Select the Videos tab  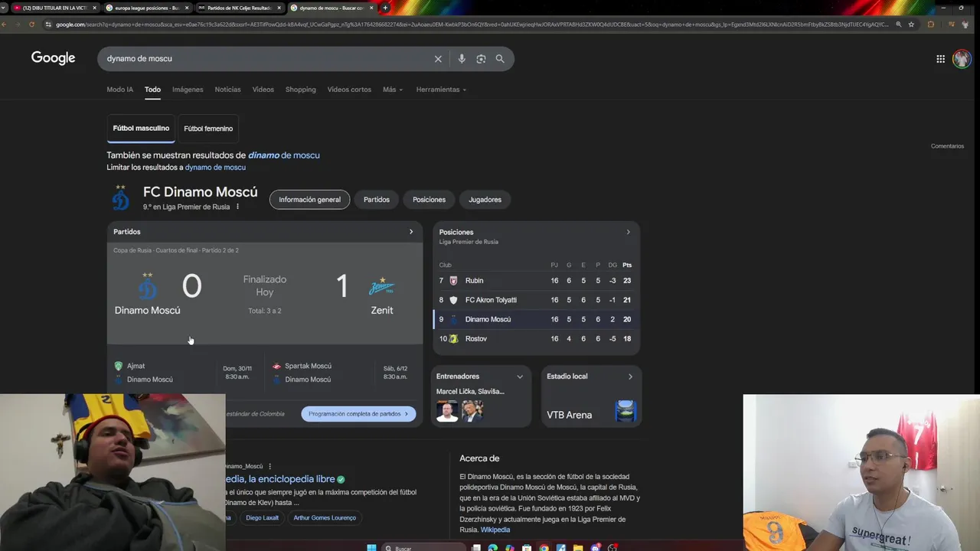coord(263,90)
